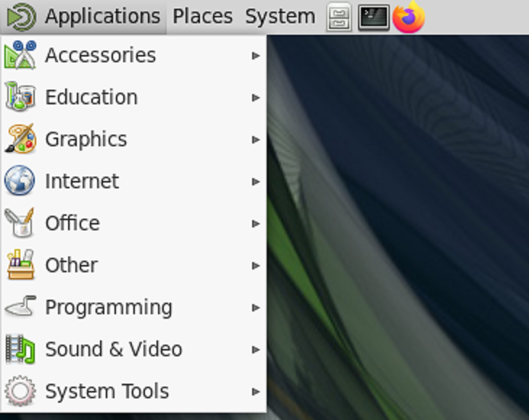Click the Accessories scissors icon

pyautogui.click(x=20, y=56)
